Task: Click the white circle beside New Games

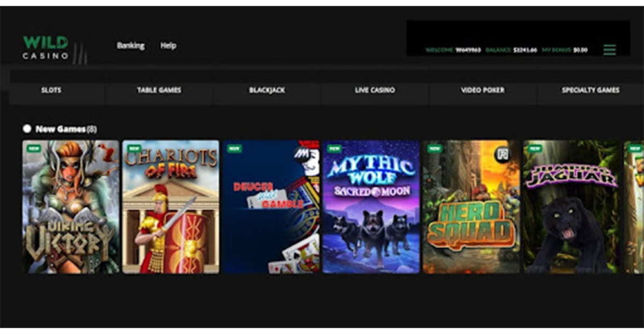Action: click(x=27, y=129)
